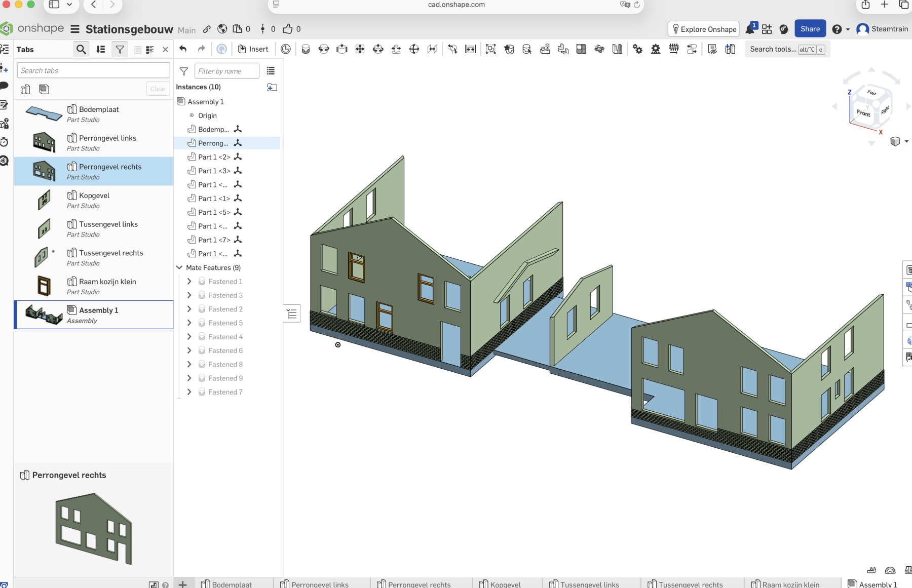The width and height of the screenshot is (912, 588).
Task: Toggle the filter funnel in Tabs panel
Action: [120, 50]
